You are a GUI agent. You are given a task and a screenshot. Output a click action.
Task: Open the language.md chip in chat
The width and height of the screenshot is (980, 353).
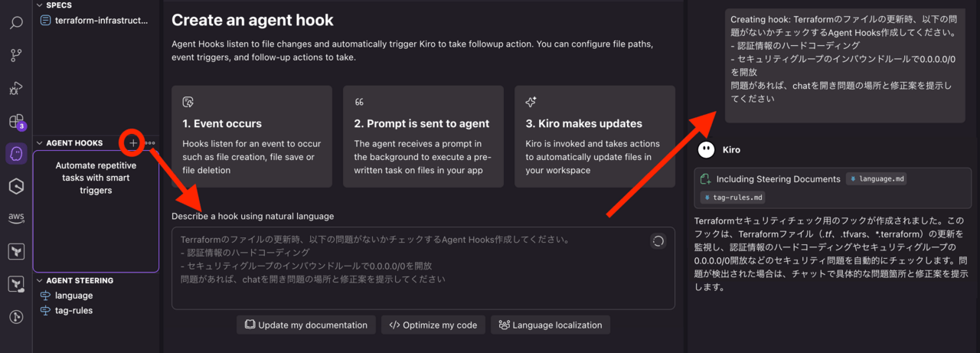click(878, 179)
